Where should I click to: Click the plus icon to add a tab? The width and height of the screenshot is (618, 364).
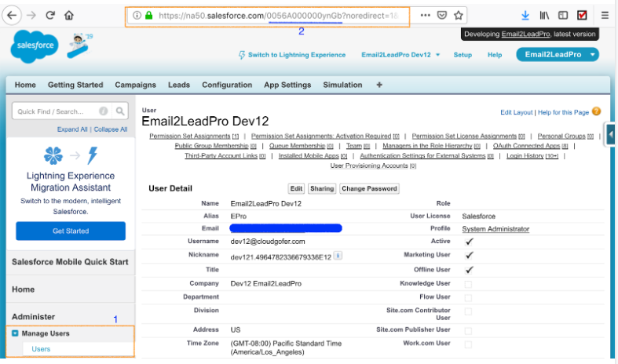tap(379, 85)
